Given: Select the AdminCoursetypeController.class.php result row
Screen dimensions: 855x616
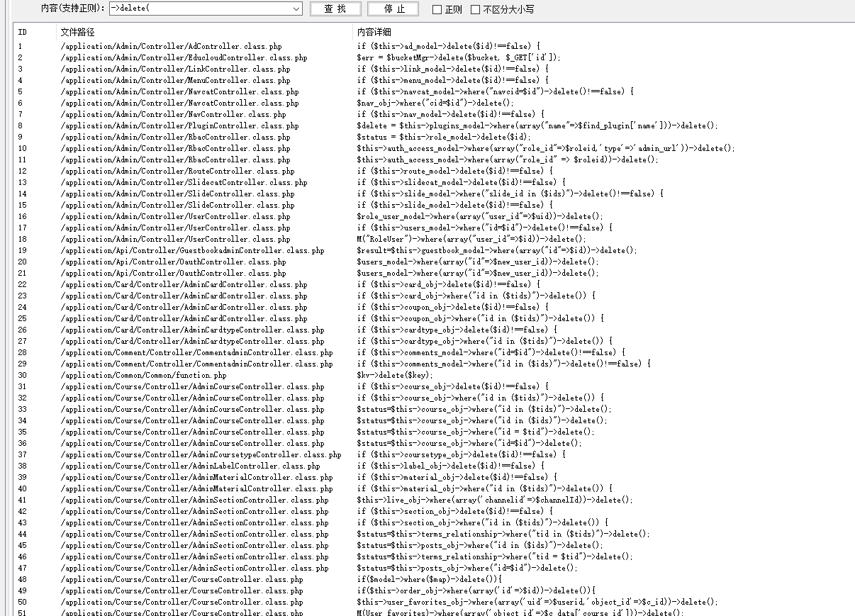Looking at the screenshot, I should [x=432, y=454].
